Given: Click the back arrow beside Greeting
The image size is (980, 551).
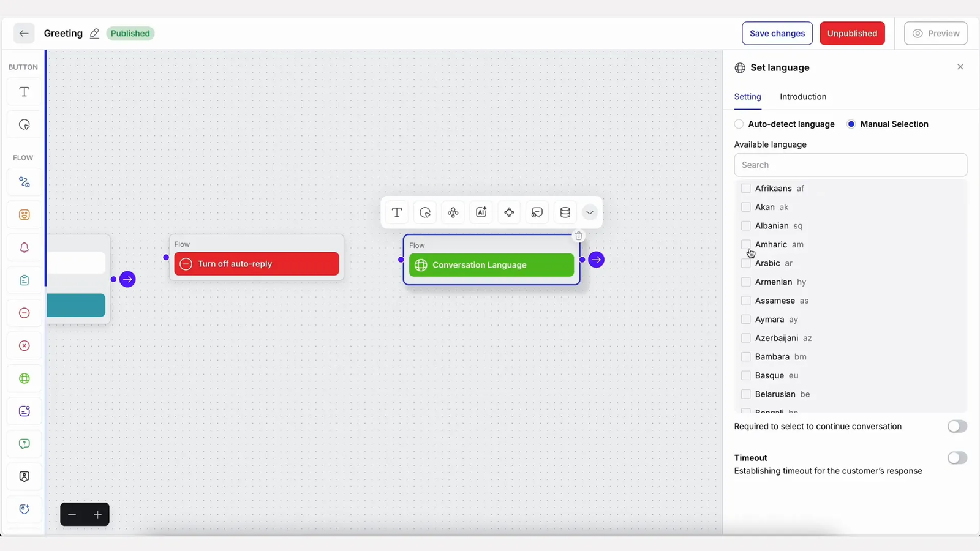Looking at the screenshot, I should (24, 33).
